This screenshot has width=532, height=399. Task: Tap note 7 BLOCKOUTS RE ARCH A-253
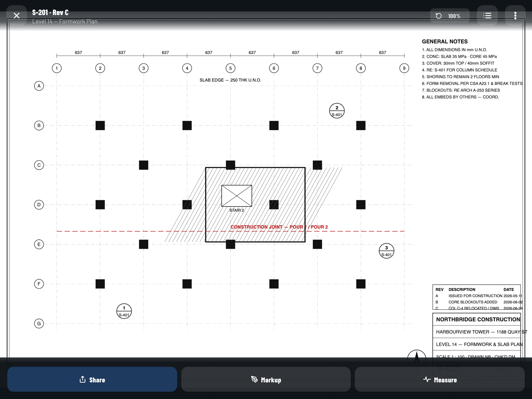[x=461, y=90]
